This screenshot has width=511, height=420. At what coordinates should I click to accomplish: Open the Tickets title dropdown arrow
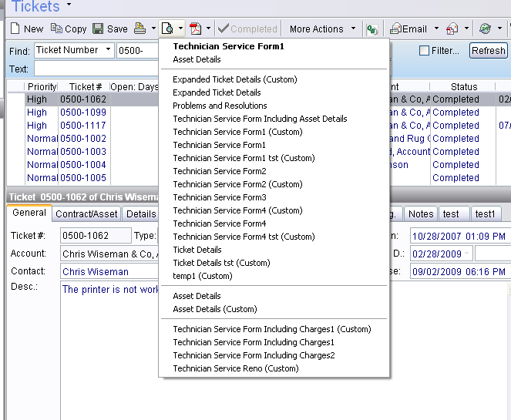[69, 5]
